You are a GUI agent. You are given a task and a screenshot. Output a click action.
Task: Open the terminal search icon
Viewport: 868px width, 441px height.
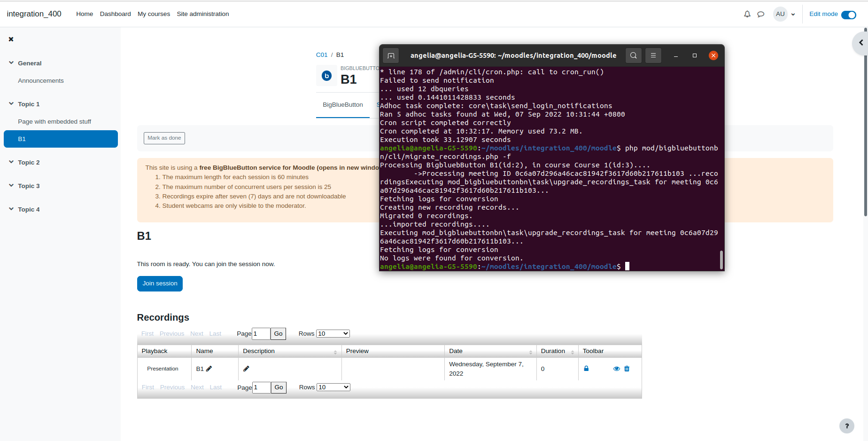pyautogui.click(x=634, y=55)
